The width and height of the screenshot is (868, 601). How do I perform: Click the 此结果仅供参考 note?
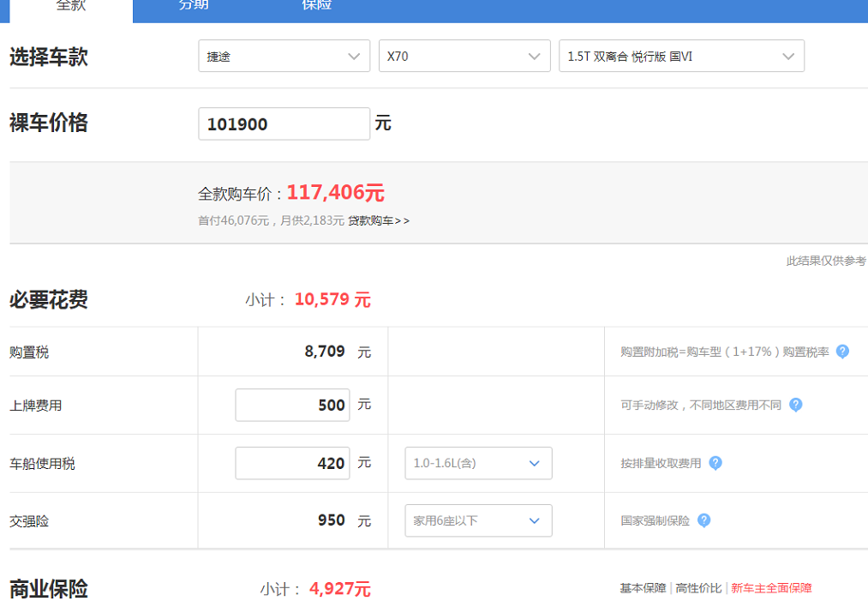pyautogui.click(x=827, y=261)
